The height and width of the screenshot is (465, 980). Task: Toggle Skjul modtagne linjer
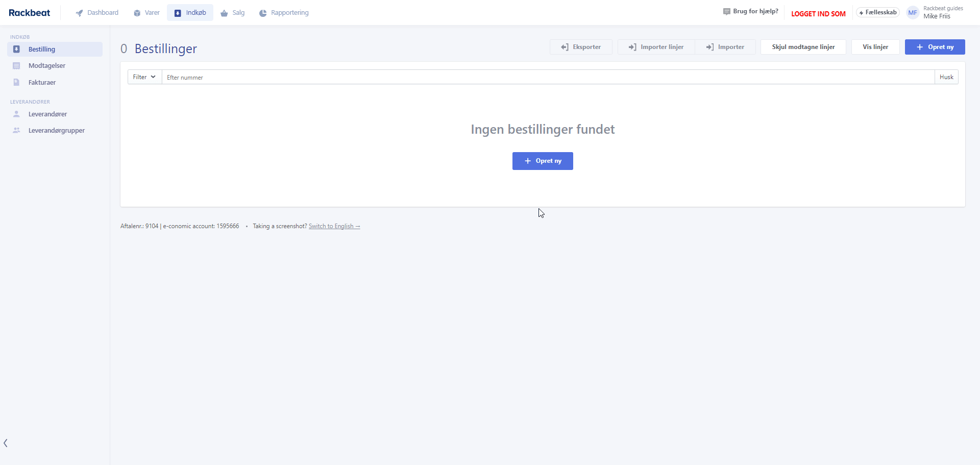[x=802, y=46]
